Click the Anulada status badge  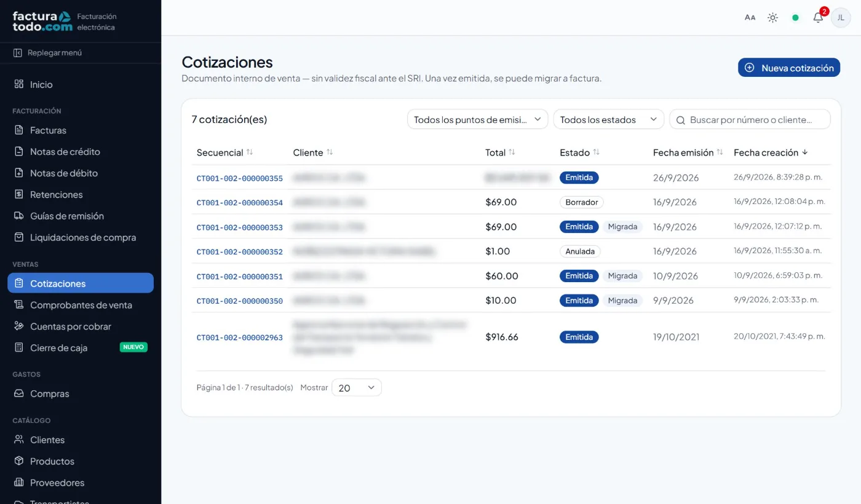point(580,251)
